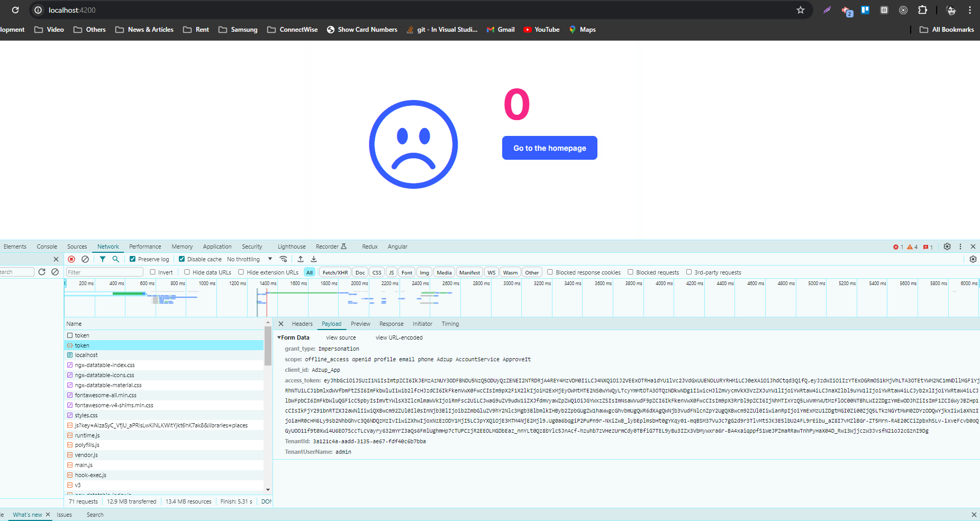Click view URL-encoded link
This screenshot has width=980, height=521.
tap(399, 337)
